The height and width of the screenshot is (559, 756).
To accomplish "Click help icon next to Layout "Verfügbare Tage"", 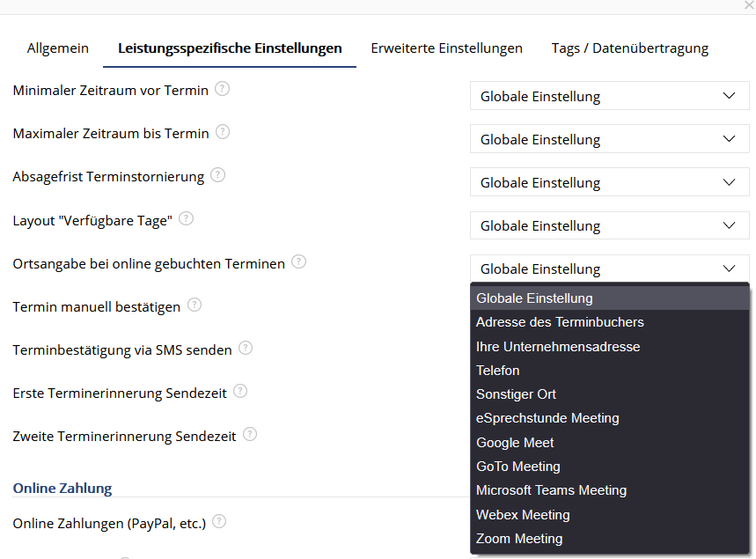I will [x=186, y=218].
